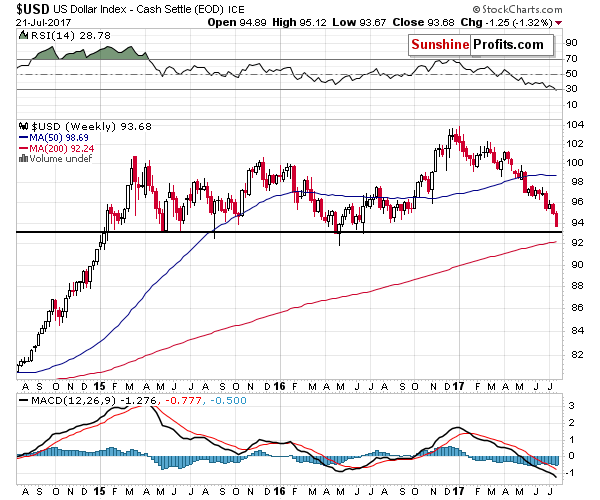600x500 pixels.
Task: Click the 86 price axis label
Action: coord(577,308)
